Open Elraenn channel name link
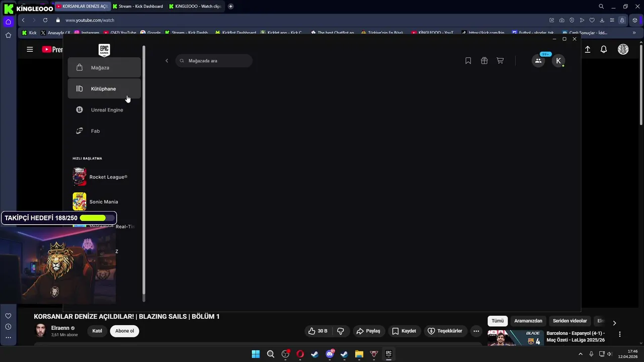 point(60,328)
